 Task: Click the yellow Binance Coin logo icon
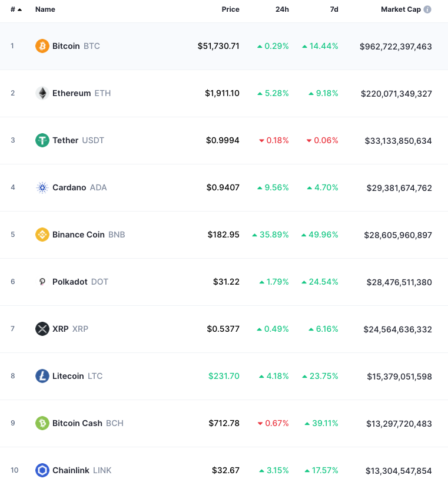pos(42,235)
